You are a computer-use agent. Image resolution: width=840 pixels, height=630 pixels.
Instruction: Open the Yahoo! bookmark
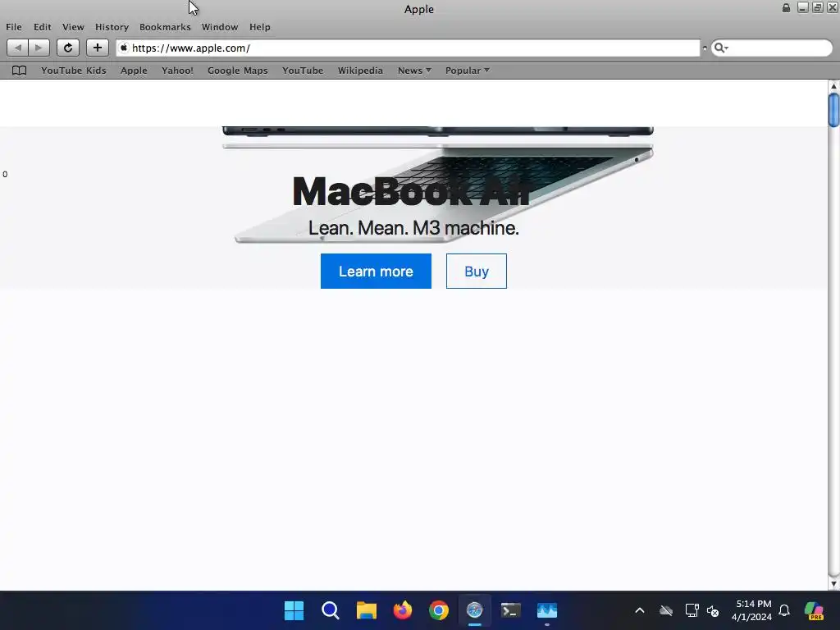tap(177, 71)
